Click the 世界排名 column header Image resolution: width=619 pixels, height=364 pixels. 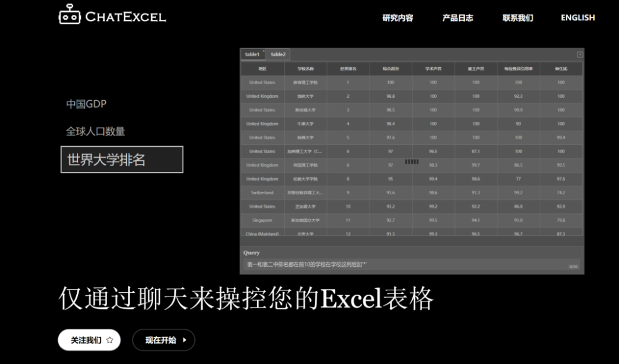[348, 69]
